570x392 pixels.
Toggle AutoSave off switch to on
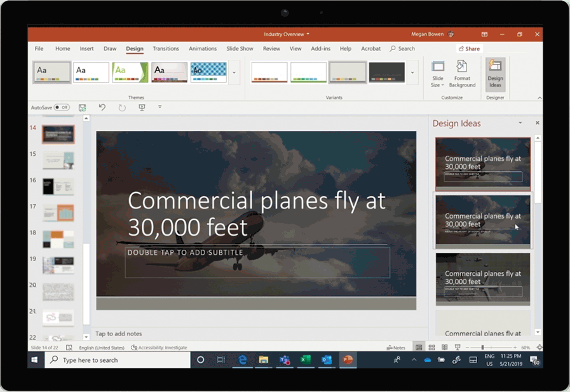coord(62,107)
